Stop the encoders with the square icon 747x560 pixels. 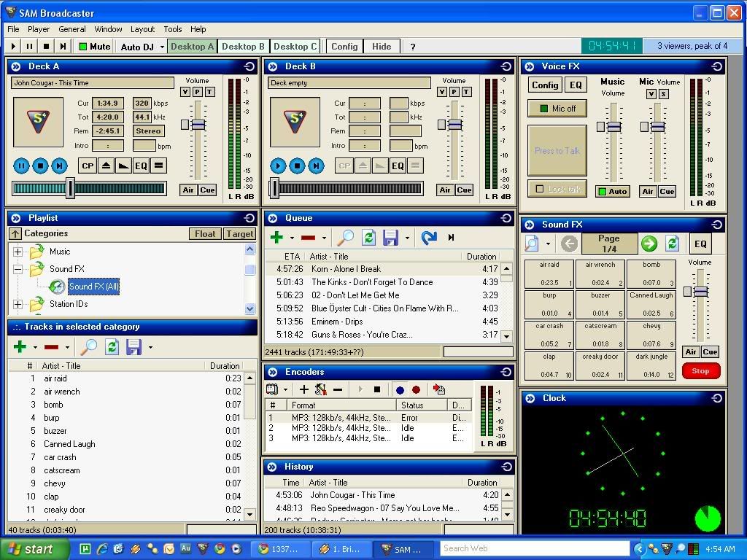pos(377,389)
